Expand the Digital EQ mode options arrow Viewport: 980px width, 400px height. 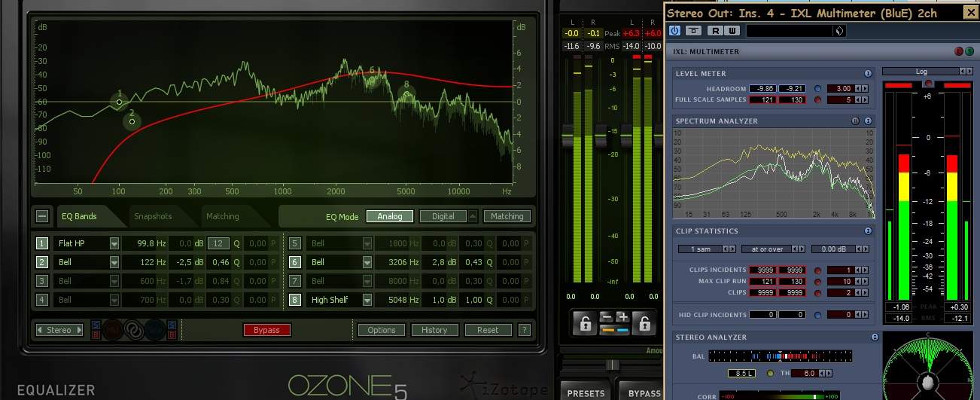click(x=473, y=216)
